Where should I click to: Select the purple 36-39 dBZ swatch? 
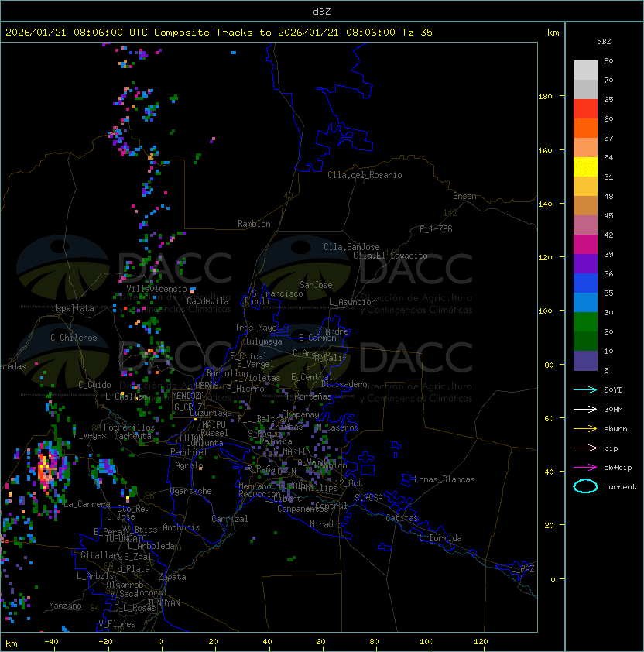point(585,263)
